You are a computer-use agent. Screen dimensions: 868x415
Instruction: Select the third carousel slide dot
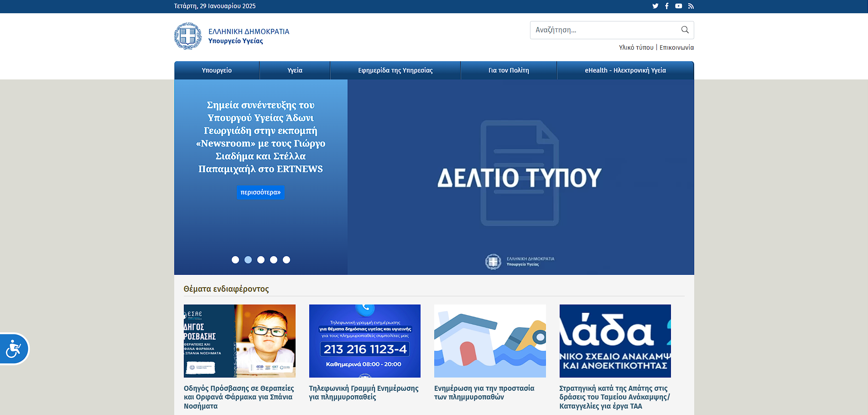[261, 260]
